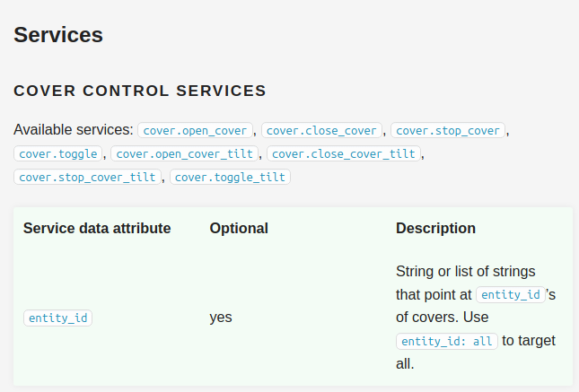Image resolution: width=579 pixels, height=392 pixels.
Task: Click the Optional column header
Action: pos(239,229)
